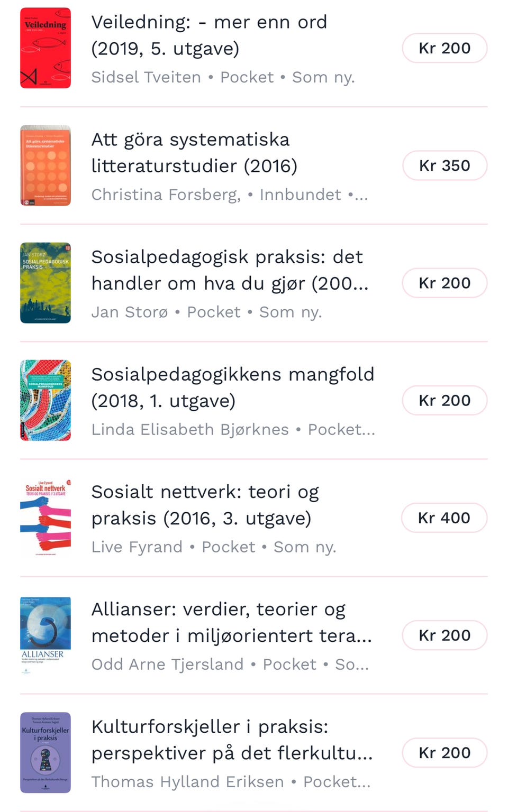Tap the purple Kulturforskjeller i praksis cover

click(46, 752)
